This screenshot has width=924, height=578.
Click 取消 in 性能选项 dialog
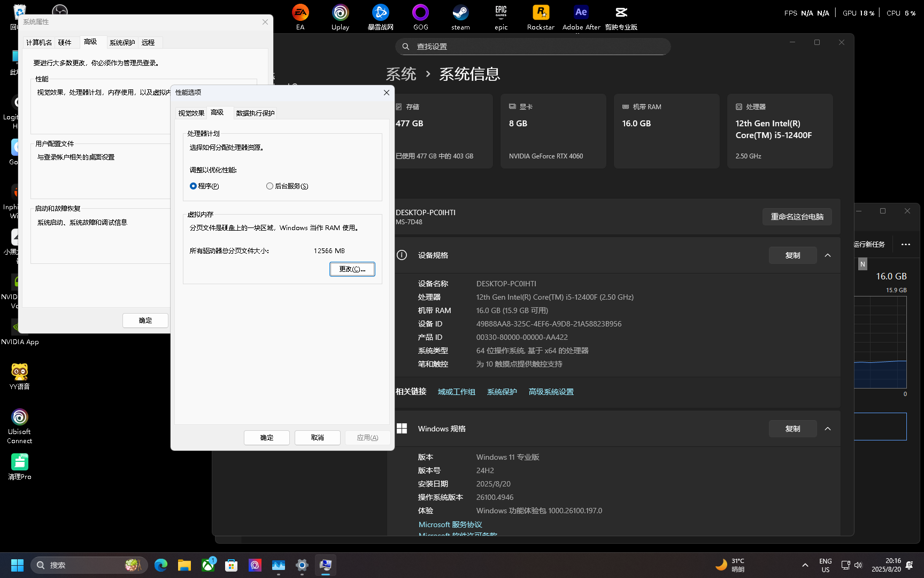coord(318,438)
